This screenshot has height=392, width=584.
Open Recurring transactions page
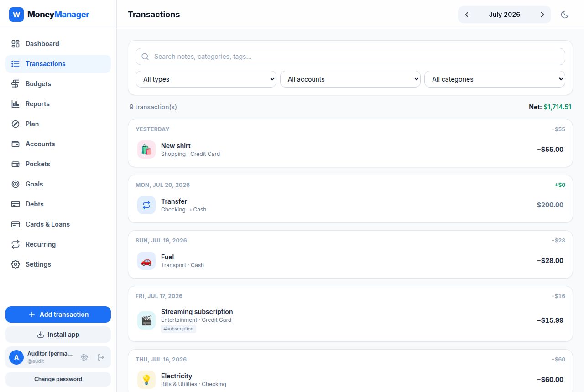[58, 244]
